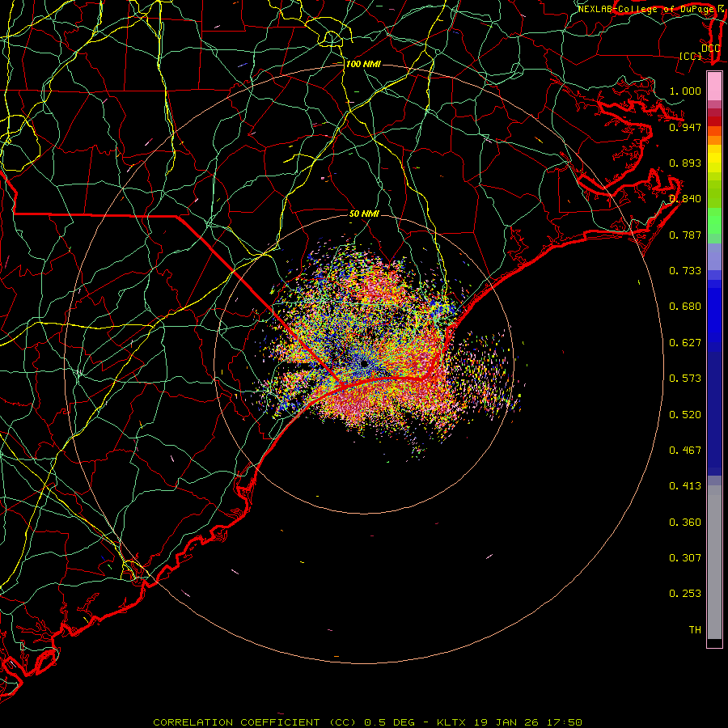Screen dimensions: 728x728
Task: Click the 100 NMI range ring label
Action: (x=363, y=64)
